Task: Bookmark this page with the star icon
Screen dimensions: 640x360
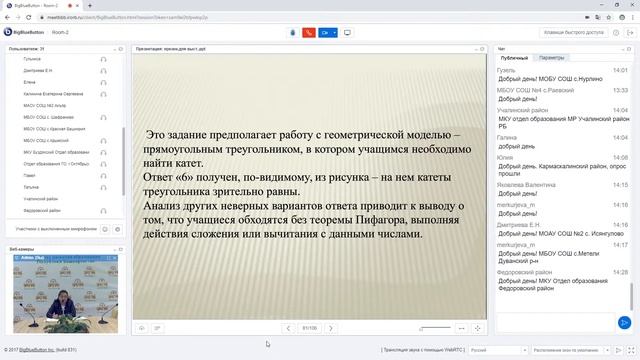Action: tap(609, 18)
